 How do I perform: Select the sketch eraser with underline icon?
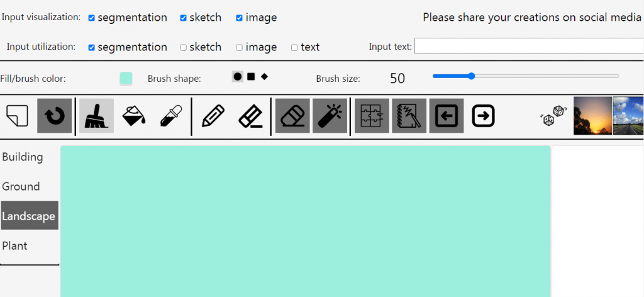tap(251, 116)
